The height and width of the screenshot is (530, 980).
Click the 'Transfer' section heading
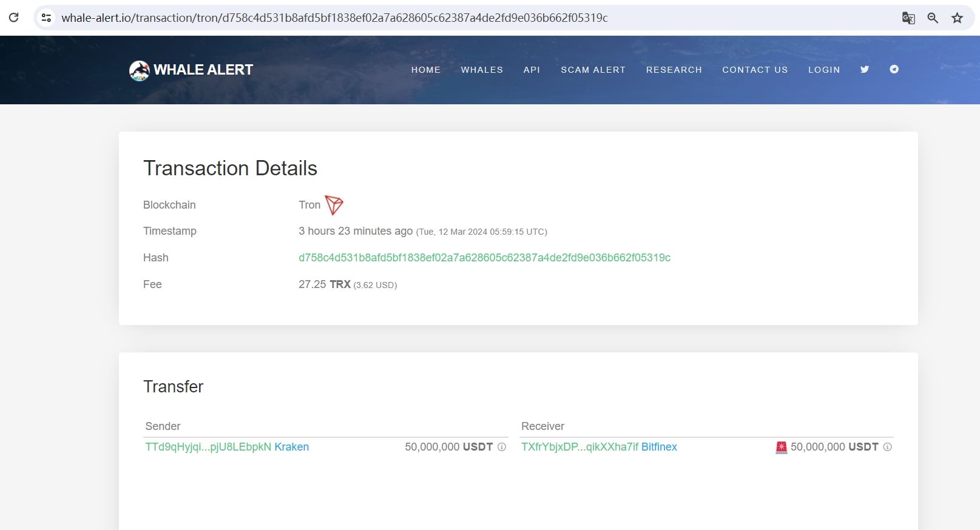coord(173,387)
